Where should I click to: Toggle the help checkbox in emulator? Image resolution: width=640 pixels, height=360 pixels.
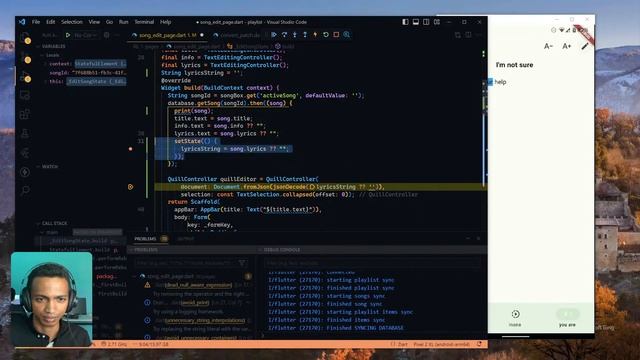(490, 82)
